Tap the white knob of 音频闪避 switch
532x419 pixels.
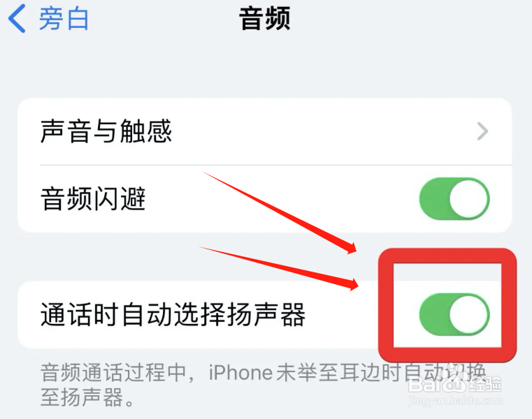click(468, 198)
